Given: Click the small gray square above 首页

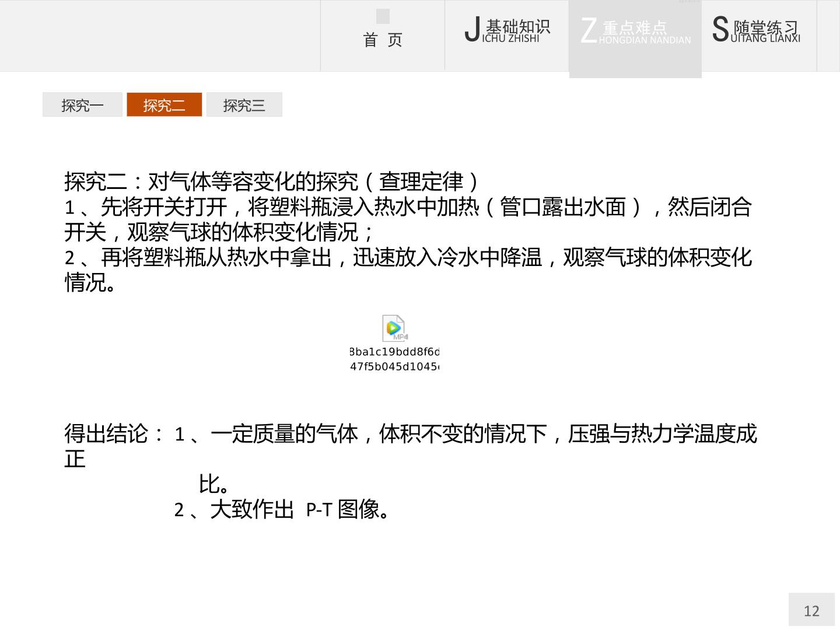Looking at the screenshot, I should [x=383, y=16].
